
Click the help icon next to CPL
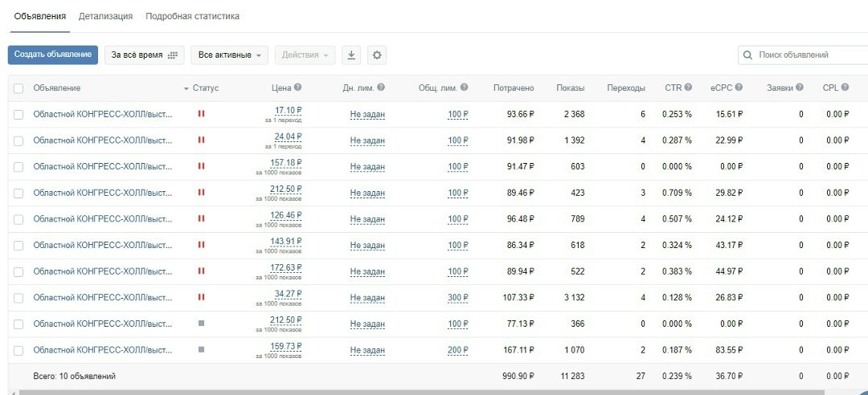click(845, 88)
